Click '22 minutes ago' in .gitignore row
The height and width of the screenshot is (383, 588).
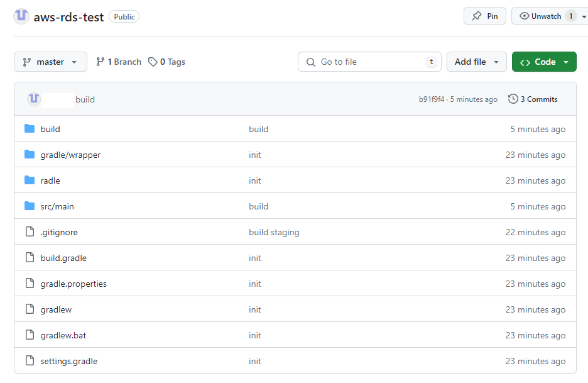point(535,233)
